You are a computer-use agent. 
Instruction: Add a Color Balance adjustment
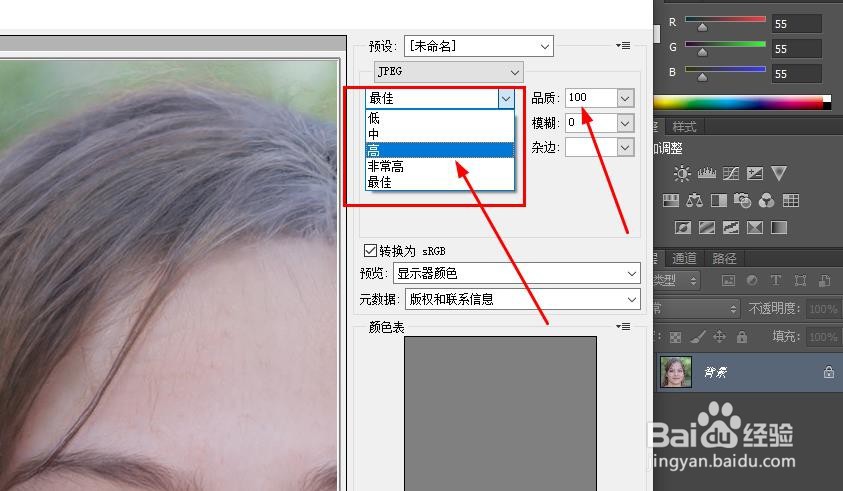pos(695,201)
